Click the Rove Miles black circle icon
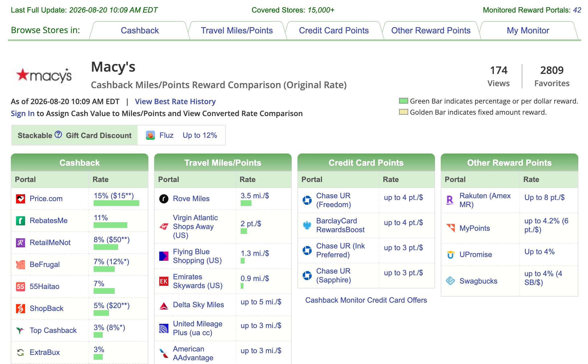Image resolution: width=588 pixels, height=364 pixels. [x=164, y=199]
